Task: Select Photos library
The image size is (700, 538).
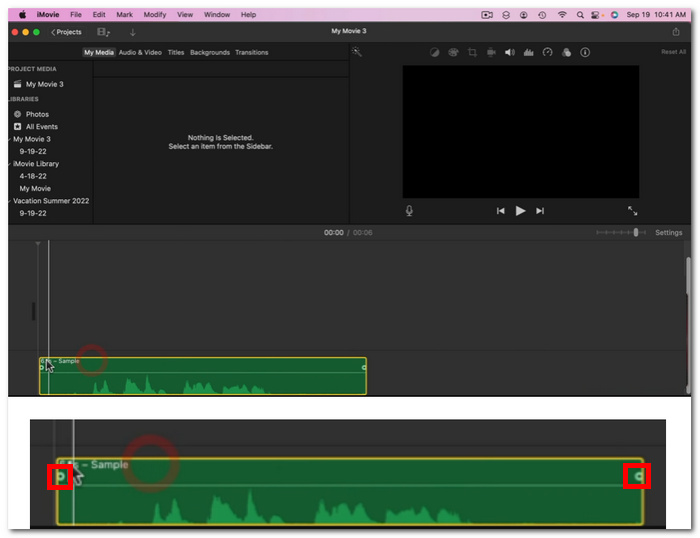Action: pyautogui.click(x=37, y=114)
